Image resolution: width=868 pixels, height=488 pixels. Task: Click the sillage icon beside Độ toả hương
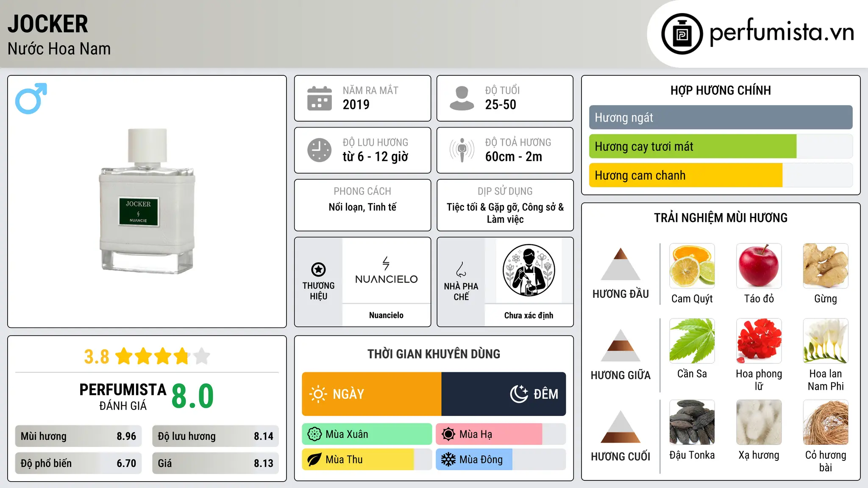pos(462,150)
